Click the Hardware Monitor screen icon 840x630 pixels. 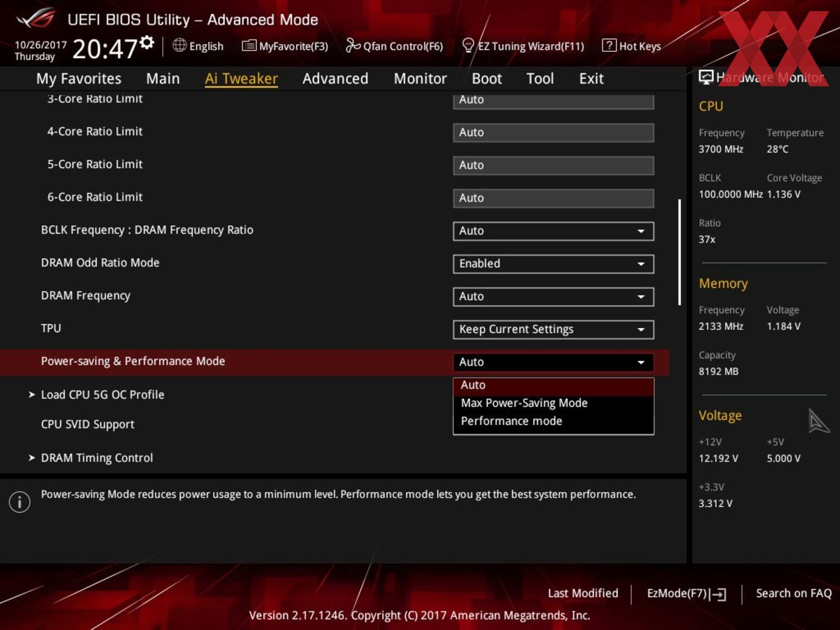pyautogui.click(x=705, y=77)
